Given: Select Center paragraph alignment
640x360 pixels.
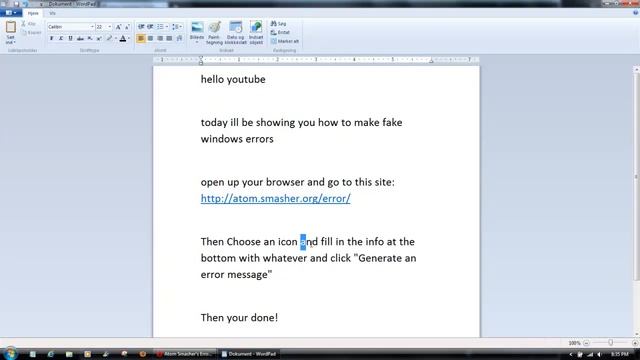Looking at the screenshot, I should [151, 38].
